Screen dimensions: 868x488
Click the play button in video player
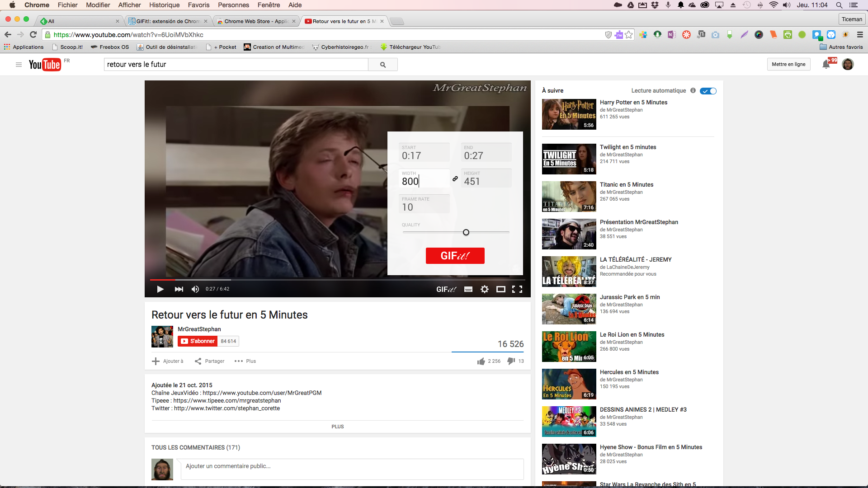[x=160, y=289]
